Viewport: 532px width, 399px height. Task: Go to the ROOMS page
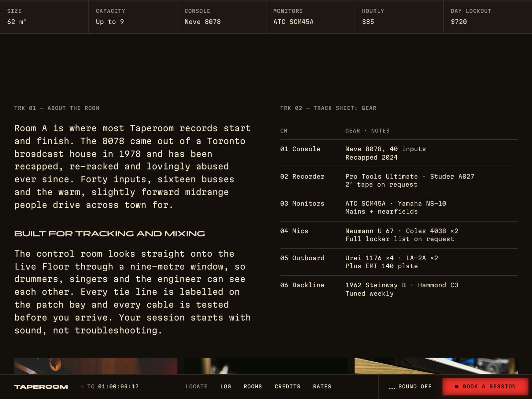[253, 386]
